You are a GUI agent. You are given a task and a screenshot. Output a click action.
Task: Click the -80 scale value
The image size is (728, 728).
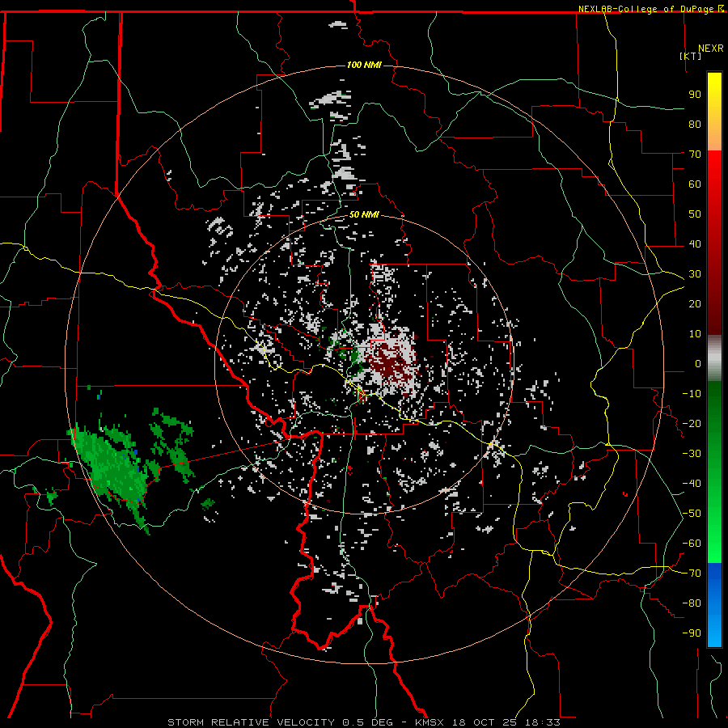pos(692,603)
